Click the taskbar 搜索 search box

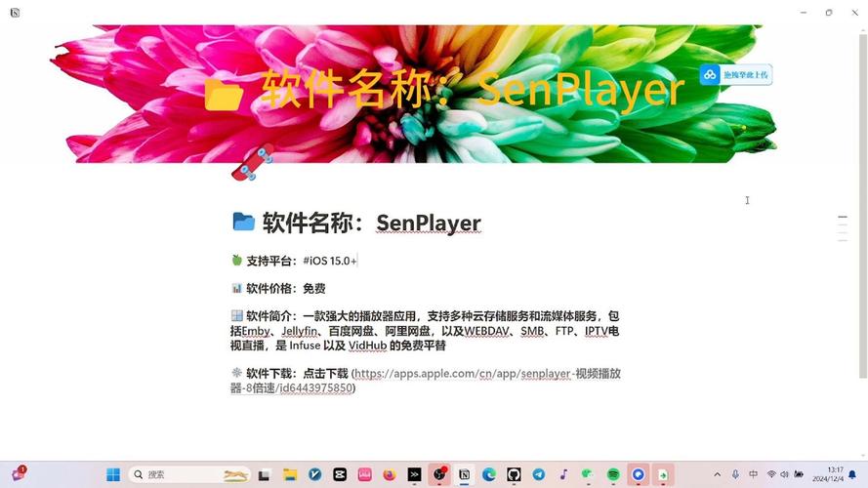(x=189, y=474)
